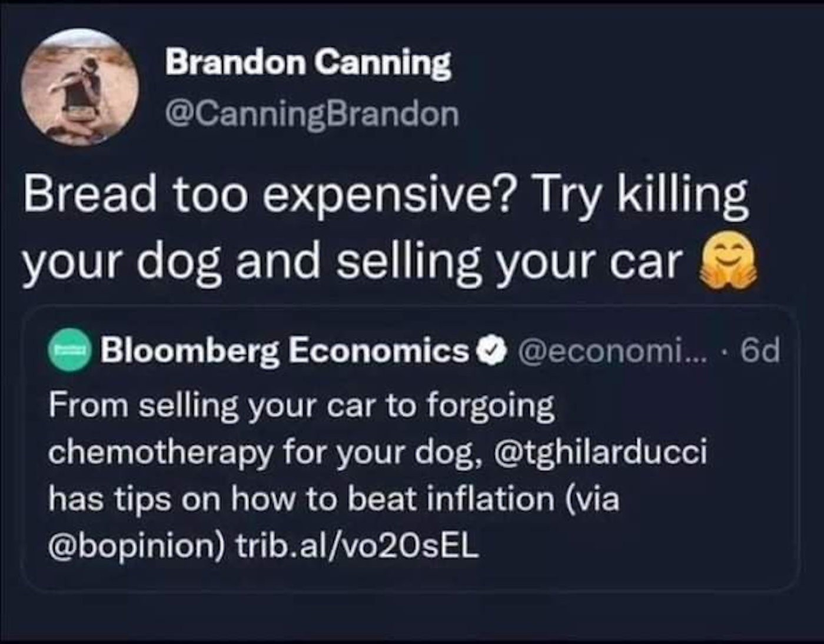824x644 pixels.
Task: Open Bloomberg Economics green avatar icon
Action: click(69, 351)
